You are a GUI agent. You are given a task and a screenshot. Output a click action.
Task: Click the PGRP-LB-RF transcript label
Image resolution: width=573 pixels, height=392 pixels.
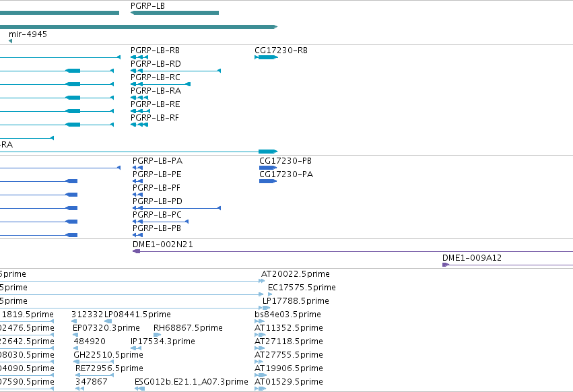(x=155, y=118)
